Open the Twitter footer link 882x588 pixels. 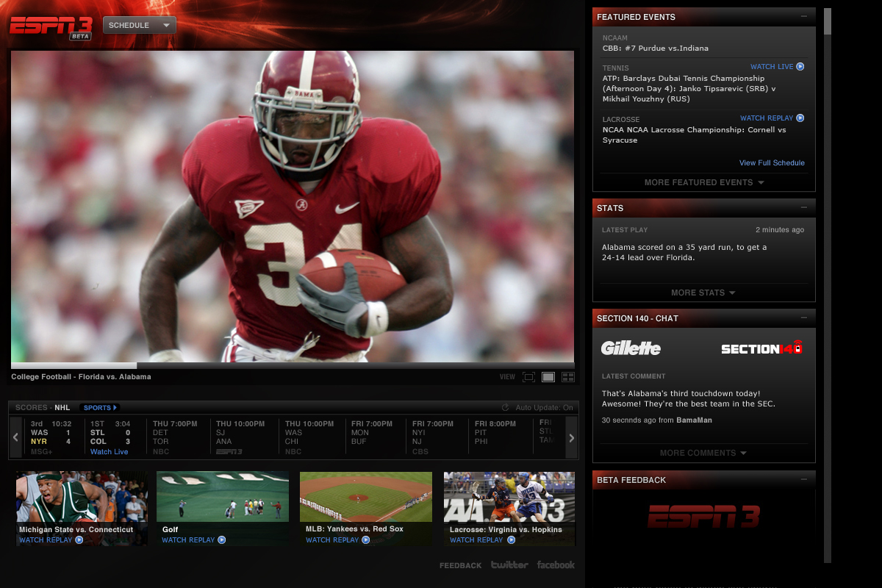509,564
